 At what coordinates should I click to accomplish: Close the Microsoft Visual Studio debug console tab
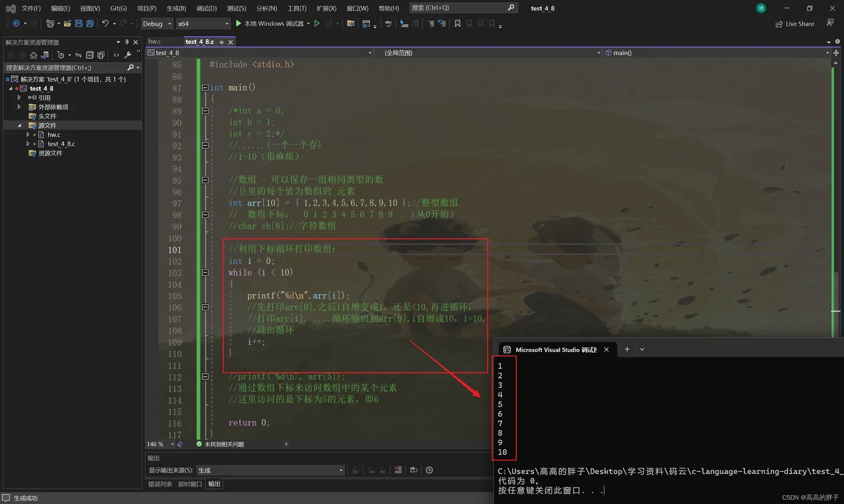pos(606,349)
